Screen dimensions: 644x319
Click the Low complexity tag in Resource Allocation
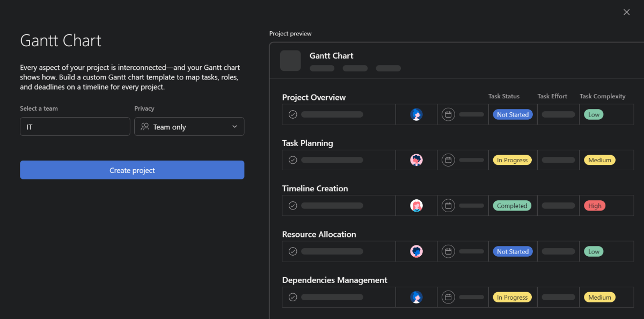(594, 251)
